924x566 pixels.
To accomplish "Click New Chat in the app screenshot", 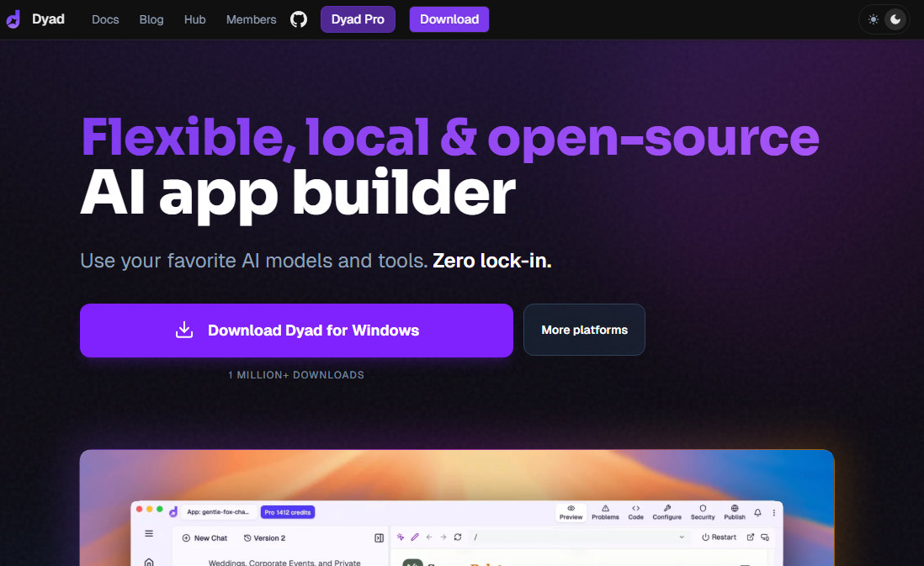I will coord(204,537).
